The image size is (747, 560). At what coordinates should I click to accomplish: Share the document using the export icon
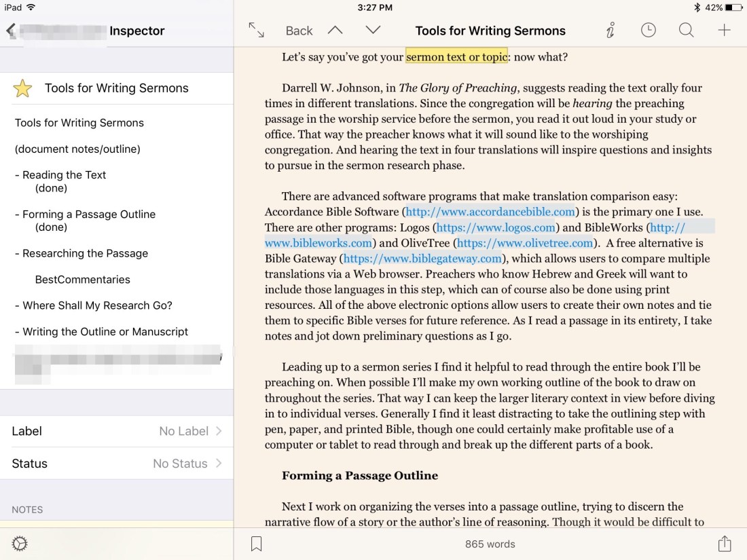tap(724, 543)
